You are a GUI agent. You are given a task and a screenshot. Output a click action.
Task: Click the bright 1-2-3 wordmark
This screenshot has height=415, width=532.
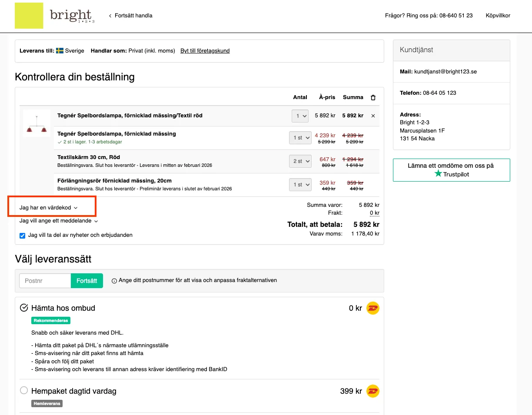72,16
